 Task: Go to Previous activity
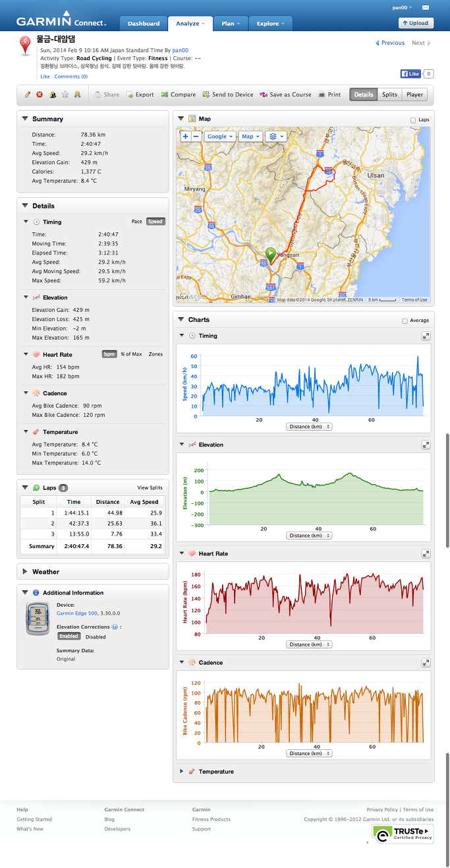click(390, 43)
